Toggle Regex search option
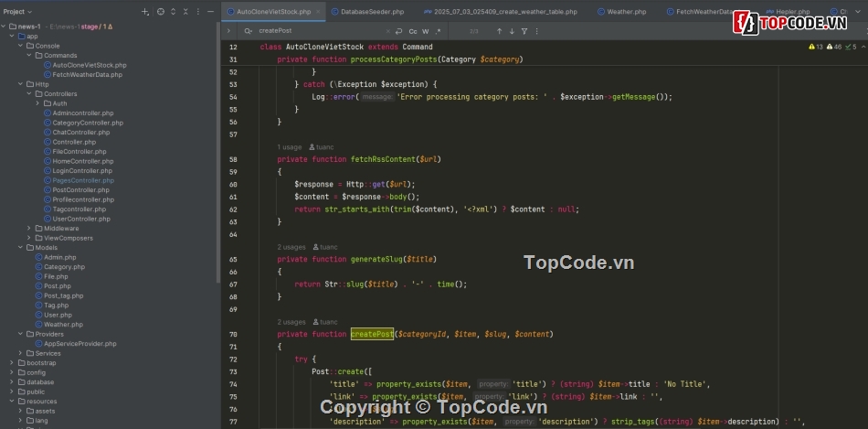 [x=438, y=32]
